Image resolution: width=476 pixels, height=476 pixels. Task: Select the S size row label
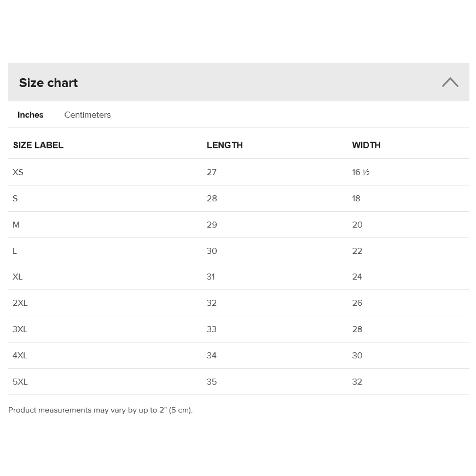click(15, 199)
